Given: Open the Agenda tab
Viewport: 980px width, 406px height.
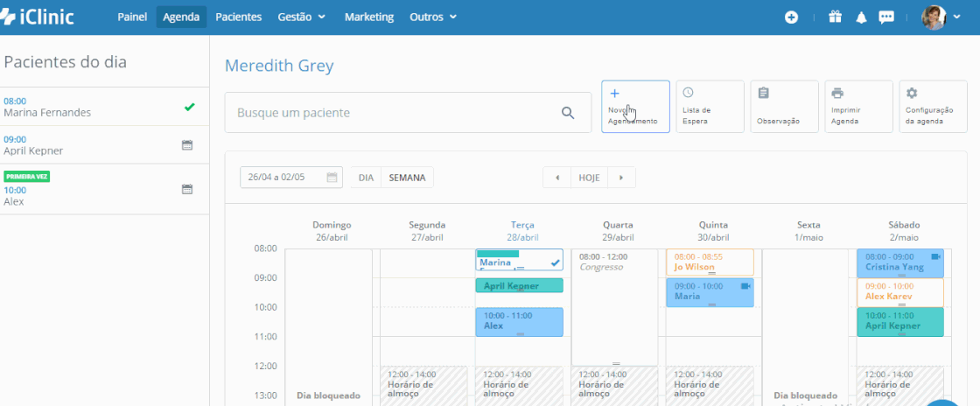Looking at the screenshot, I should [x=181, y=17].
